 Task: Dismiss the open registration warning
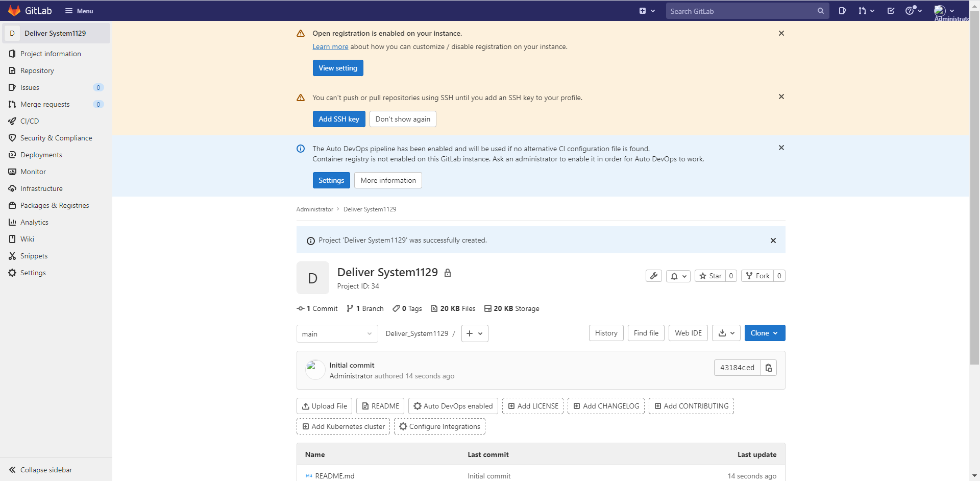point(781,33)
